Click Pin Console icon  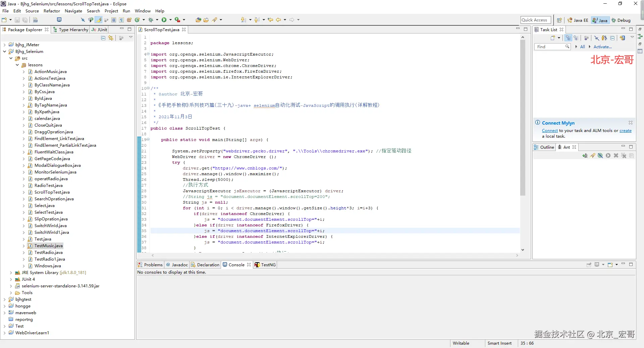pyautogui.click(x=589, y=265)
